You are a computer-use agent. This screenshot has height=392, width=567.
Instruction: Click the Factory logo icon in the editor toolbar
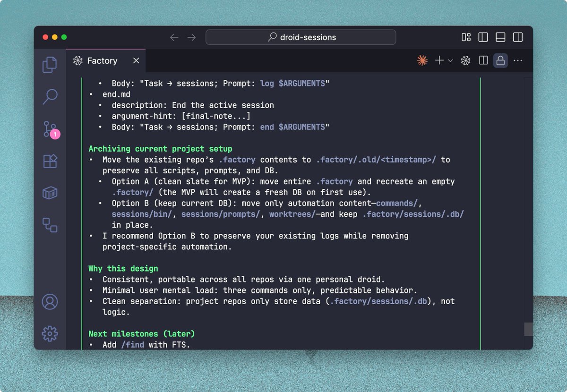click(465, 60)
